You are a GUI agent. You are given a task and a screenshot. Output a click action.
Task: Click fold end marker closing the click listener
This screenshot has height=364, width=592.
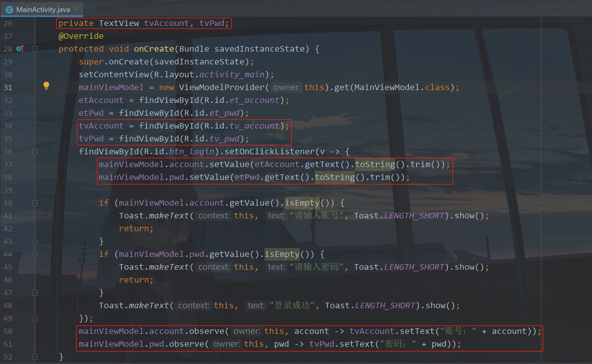pyautogui.click(x=35, y=318)
